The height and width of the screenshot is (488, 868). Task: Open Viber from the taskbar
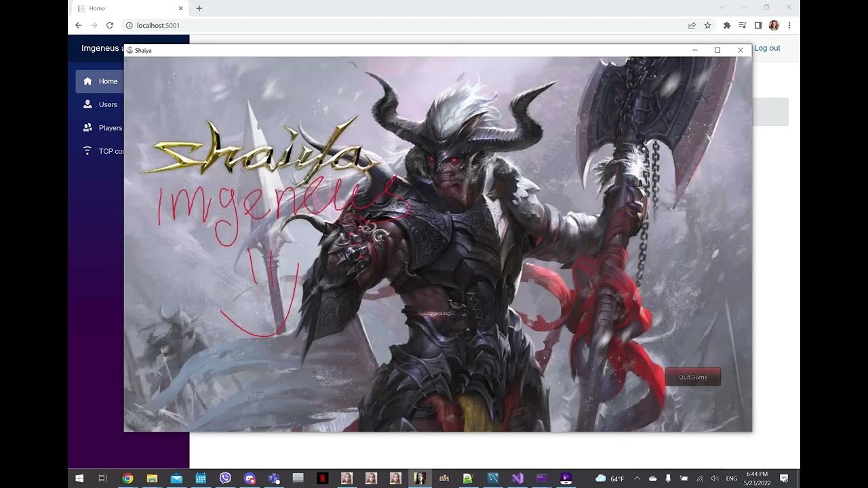225,479
